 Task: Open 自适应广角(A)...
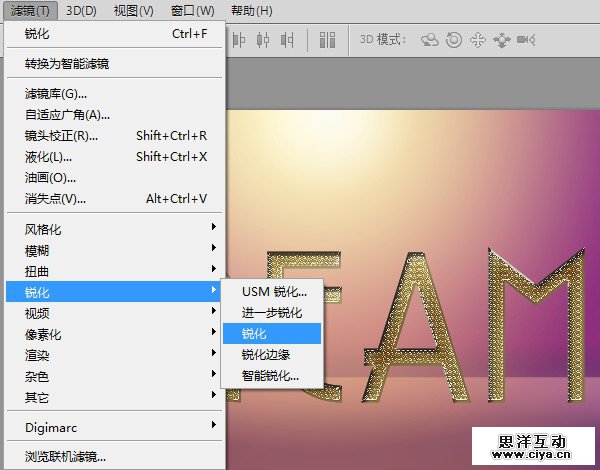point(114,115)
